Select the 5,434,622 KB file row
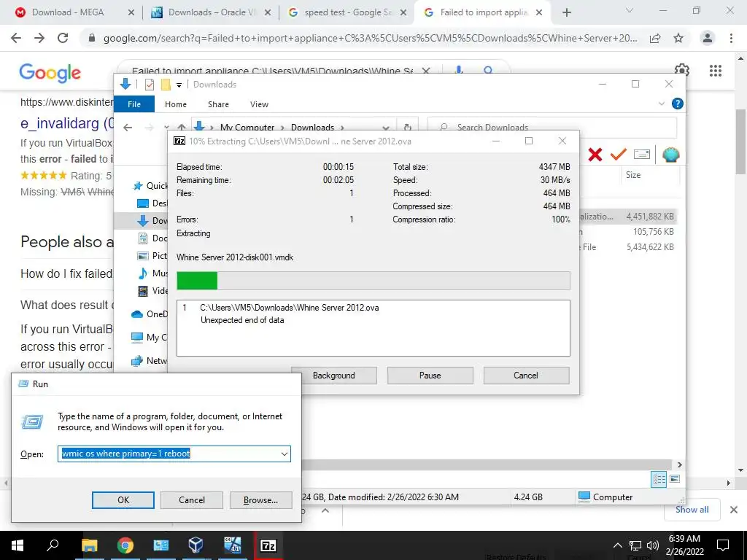Screen dimensions: 747x560 [627, 246]
